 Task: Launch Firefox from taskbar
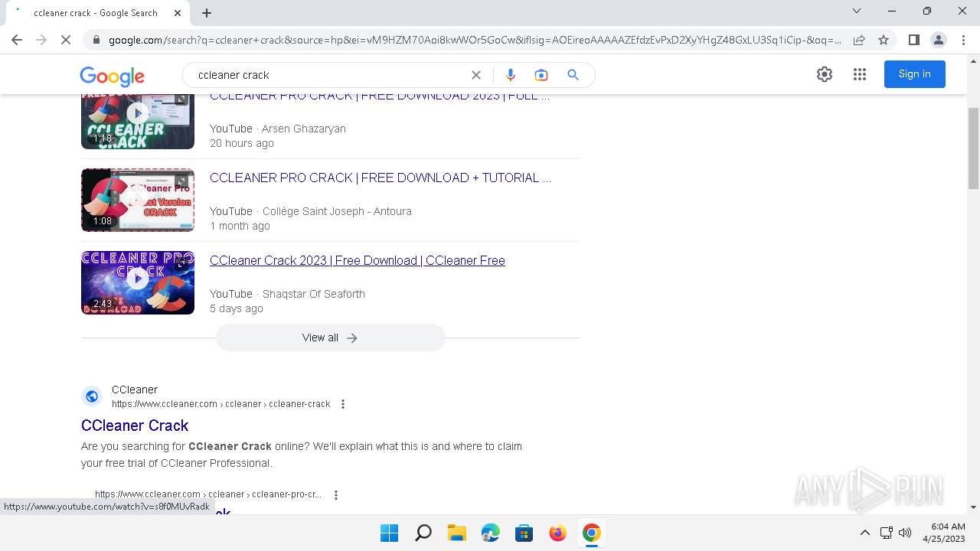point(558,533)
